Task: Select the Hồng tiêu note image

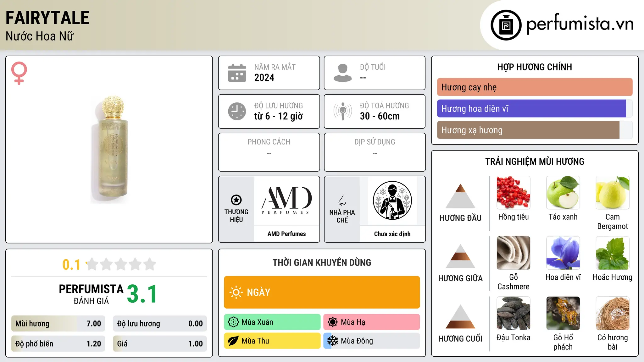Action: pyautogui.click(x=514, y=193)
